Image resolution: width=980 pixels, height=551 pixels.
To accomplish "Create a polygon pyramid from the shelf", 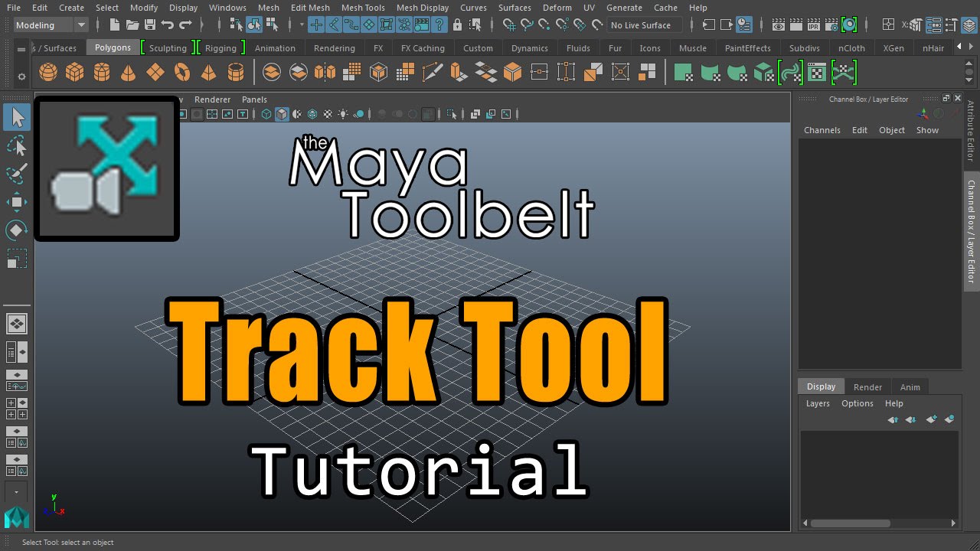I will (x=208, y=73).
